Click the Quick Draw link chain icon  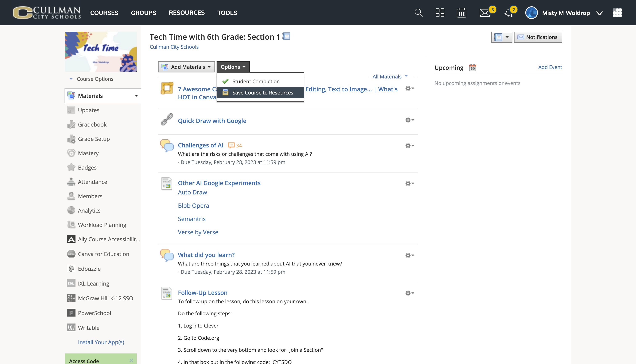[167, 120]
